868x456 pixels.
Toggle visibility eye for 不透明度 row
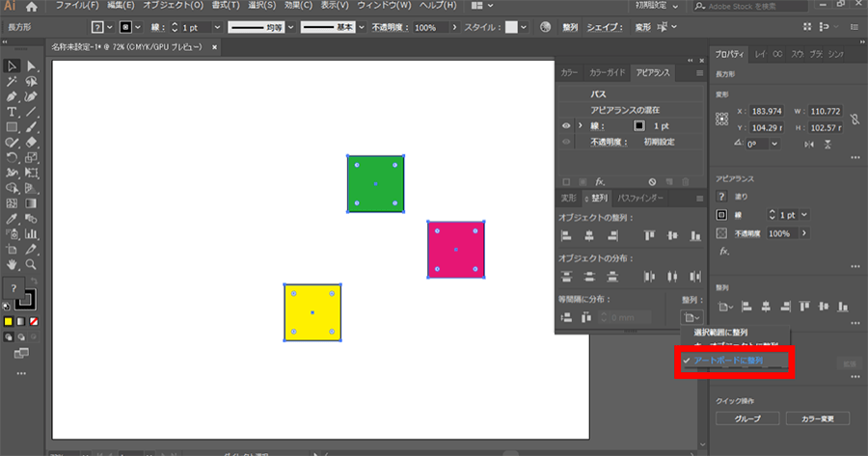(x=566, y=142)
